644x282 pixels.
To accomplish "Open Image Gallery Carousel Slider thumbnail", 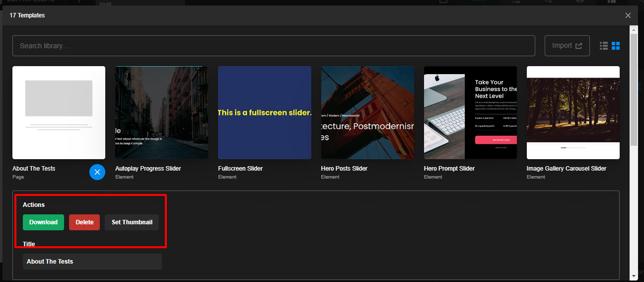I will click(x=573, y=112).
